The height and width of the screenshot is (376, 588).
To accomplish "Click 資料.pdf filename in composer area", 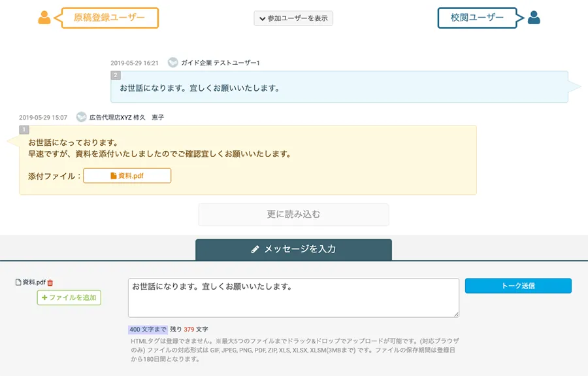I will click(x=34, y=282).
